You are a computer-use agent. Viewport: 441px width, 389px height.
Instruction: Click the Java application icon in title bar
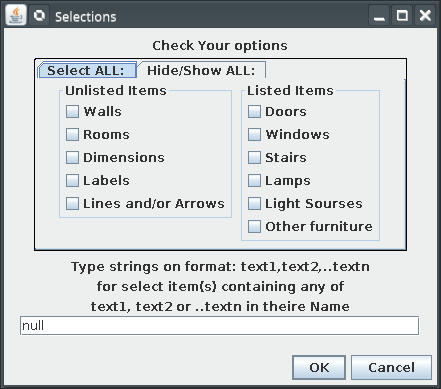[x=16, y=15]
